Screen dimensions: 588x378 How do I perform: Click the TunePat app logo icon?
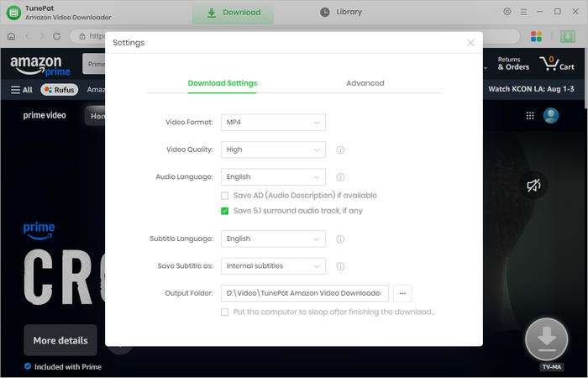[14, 13]
